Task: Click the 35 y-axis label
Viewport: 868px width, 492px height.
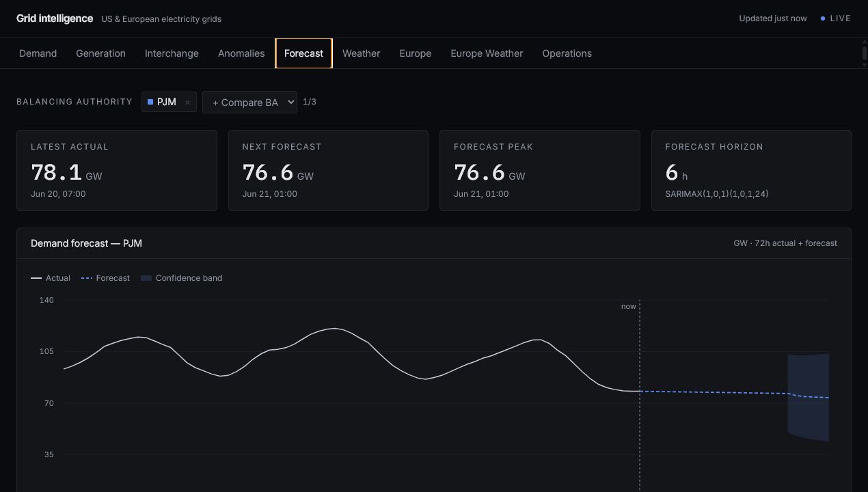Action: 49,454
